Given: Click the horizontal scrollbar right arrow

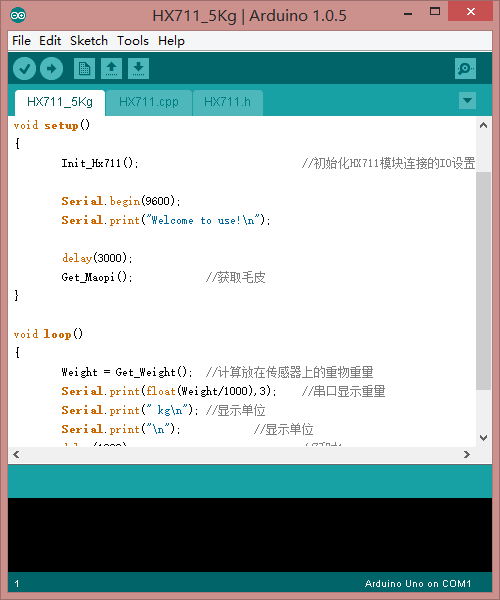Looking at the screenshot, I should (x=467, y=455).
